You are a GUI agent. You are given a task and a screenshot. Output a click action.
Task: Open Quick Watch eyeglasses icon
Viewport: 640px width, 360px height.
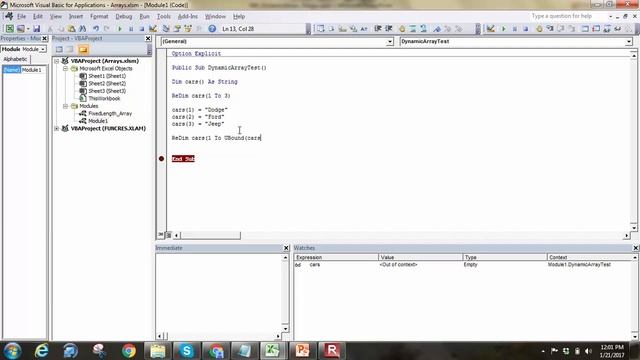tap(618, 29)
